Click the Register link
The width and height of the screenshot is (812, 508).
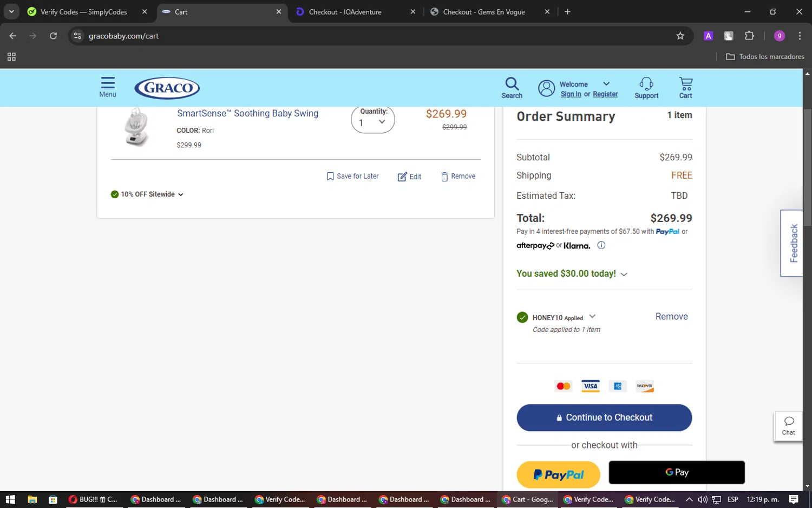coord(605,94)
